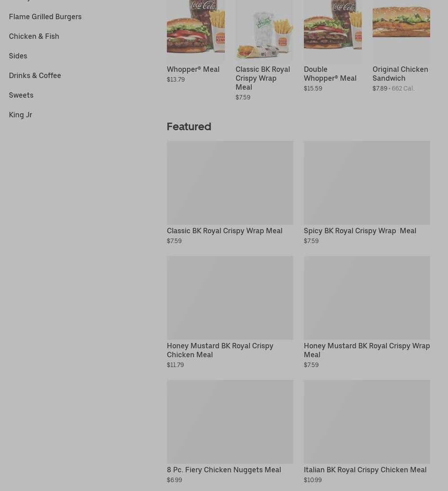448x491 pixels.
Task: Open Flame Grilled Burgers category
Action: tap(45, 17)
